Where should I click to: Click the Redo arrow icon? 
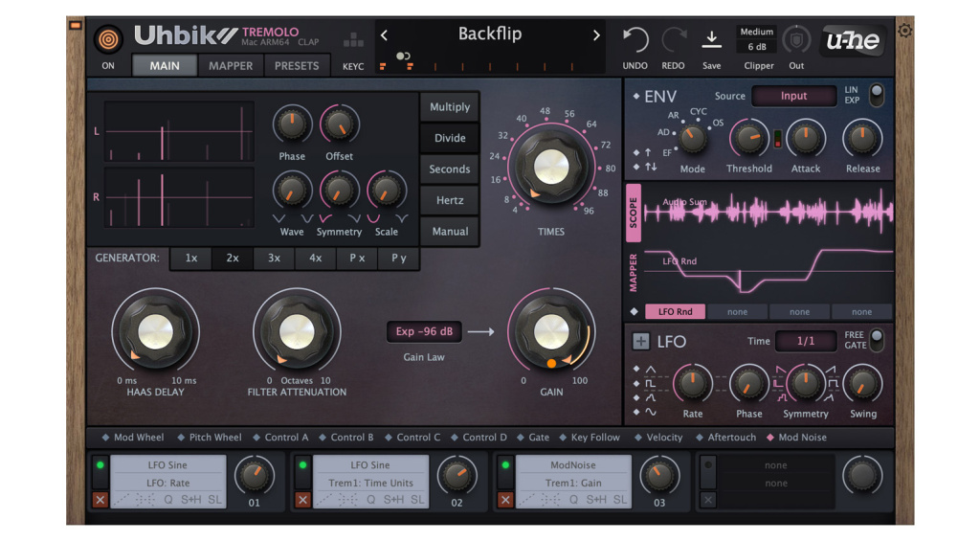pyautogui.click(x=673, y=39)
